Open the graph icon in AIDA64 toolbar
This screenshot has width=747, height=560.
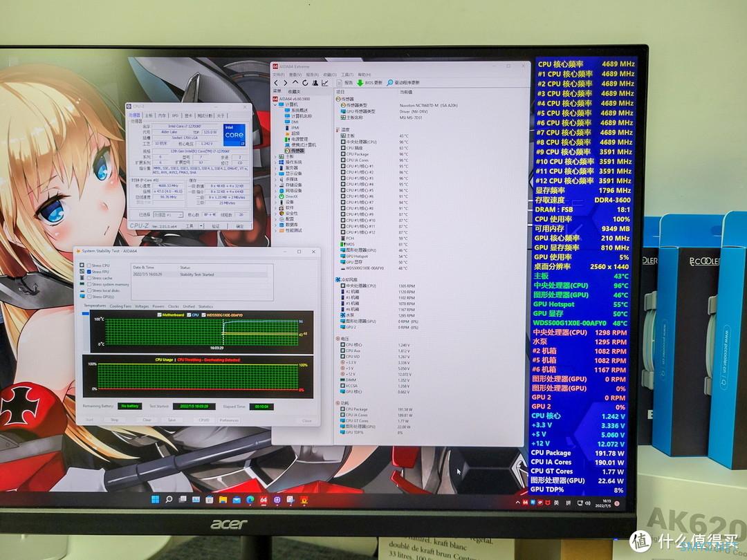click(x=325, y=83)
